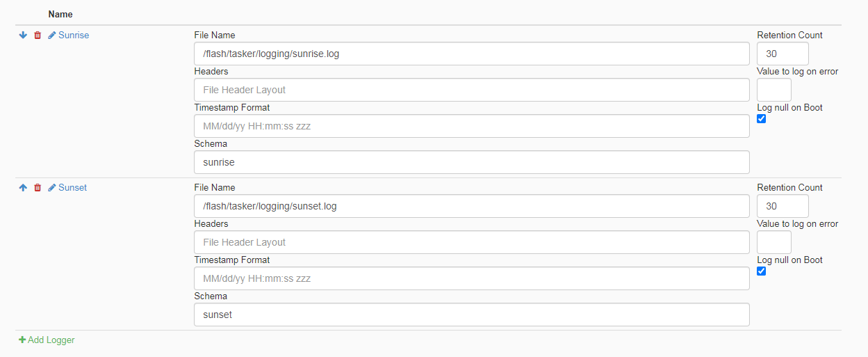Focus the Sunrise Headers input field
868x357 pixels.
tap(472, 90)
